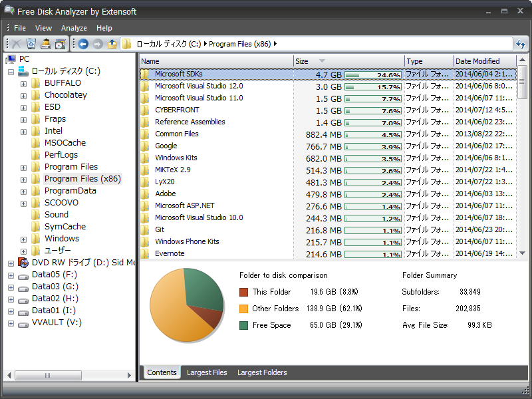Screen dimensions: 532x399
Task: Click the delete (X) toolbar icon
Action: 16,44
